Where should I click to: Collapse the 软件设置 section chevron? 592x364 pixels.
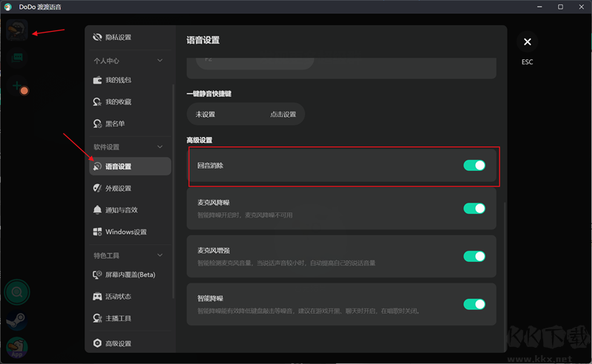point(160,146)
